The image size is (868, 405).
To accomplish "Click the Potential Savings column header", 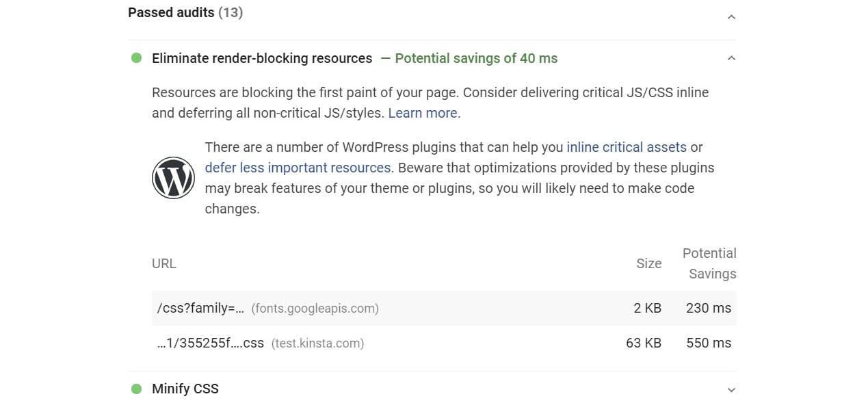I will point(710,263).
